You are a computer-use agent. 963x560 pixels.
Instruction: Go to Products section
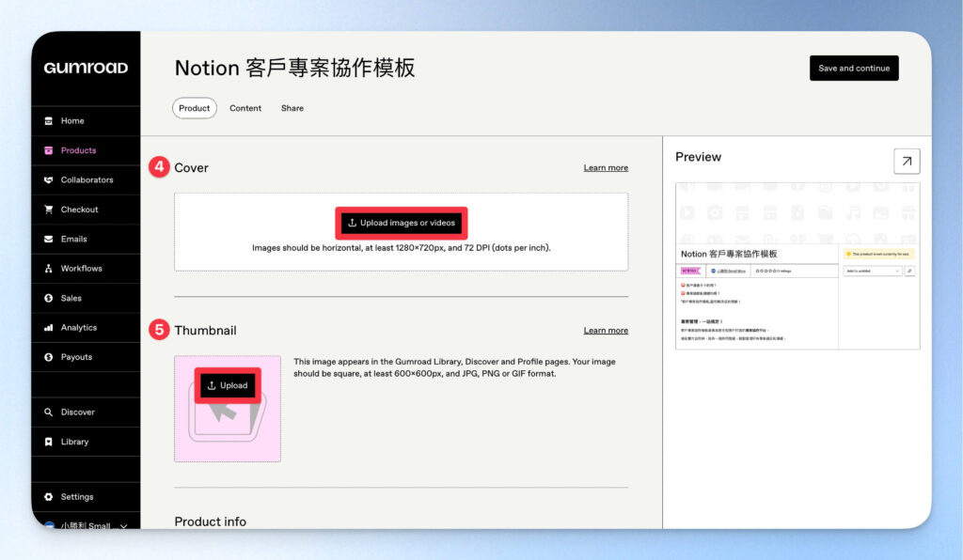(86, 150)
